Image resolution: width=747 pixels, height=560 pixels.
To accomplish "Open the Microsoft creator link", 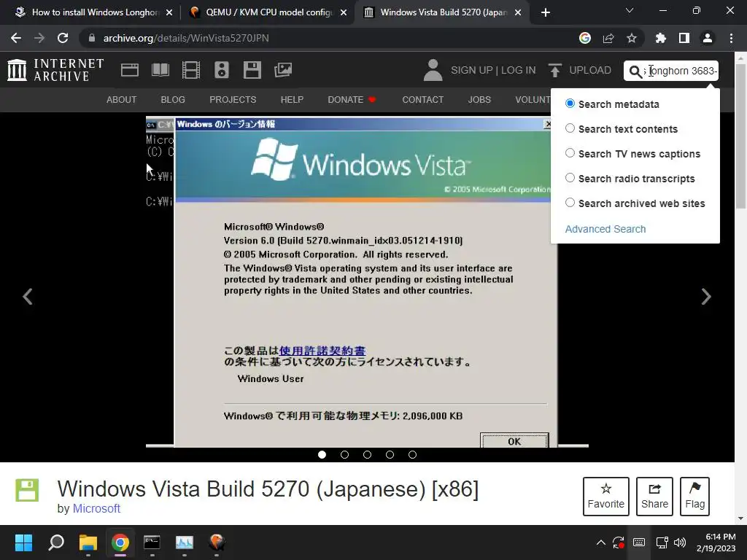I will [97, 508].
